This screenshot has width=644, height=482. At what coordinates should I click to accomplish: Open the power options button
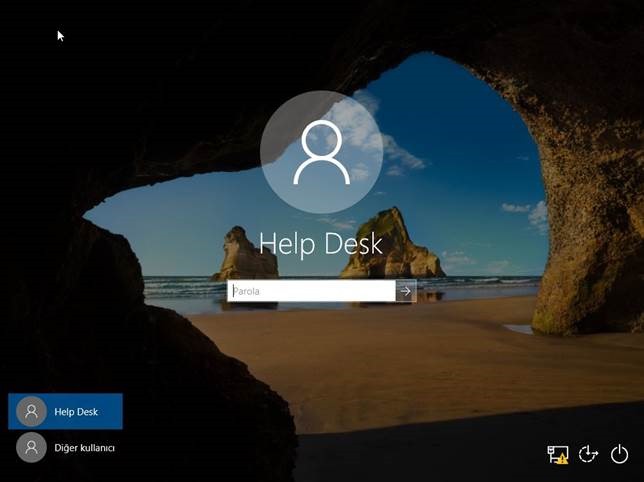point(619,454)
